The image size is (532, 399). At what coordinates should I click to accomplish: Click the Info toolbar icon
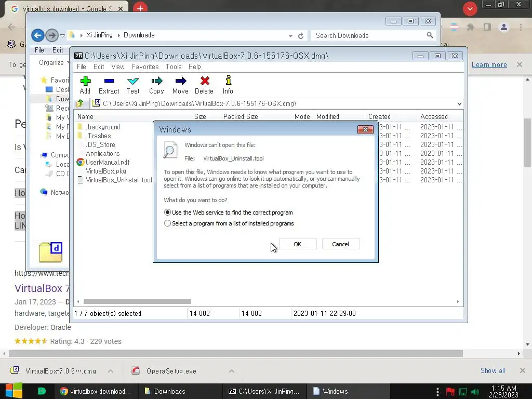(x=228, y=81)
